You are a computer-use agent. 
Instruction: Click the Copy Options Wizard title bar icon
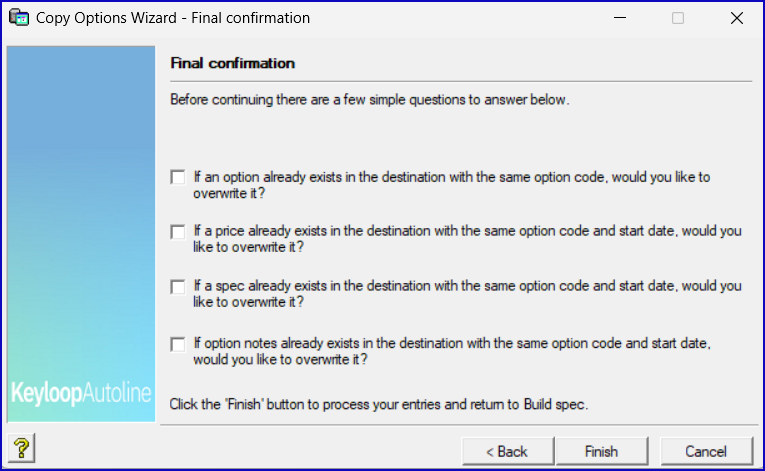click(x=17, y=18)
